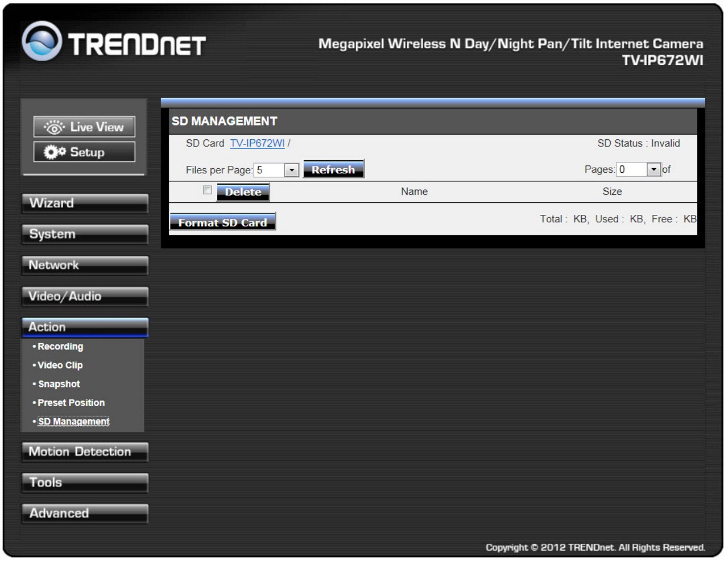
Task: Go to Preset Position settings
Action: pos(71,403)
